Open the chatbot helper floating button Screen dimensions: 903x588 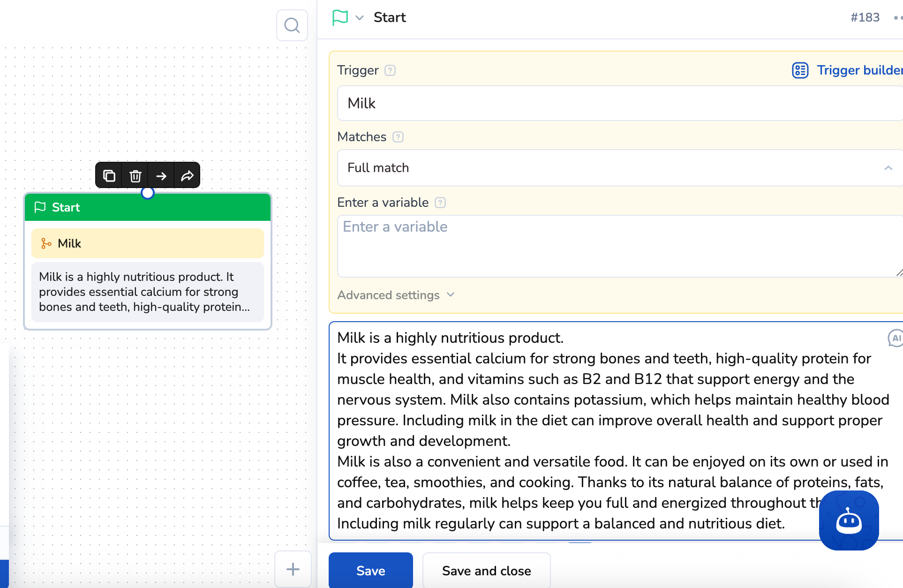click(849, 520)
